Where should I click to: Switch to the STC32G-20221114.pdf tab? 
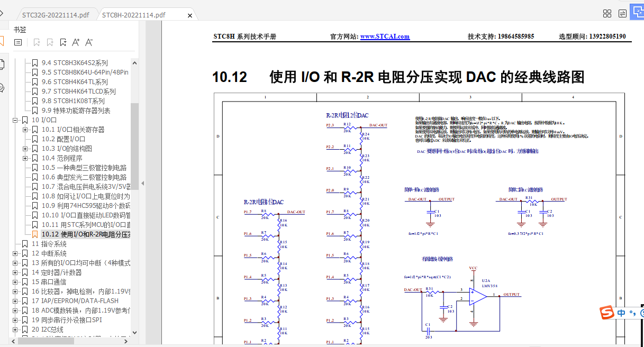[x=56, y=15]
